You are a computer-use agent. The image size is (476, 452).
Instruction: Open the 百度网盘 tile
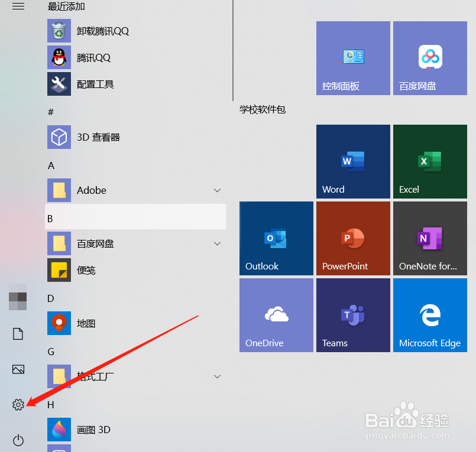coord(430,58)
